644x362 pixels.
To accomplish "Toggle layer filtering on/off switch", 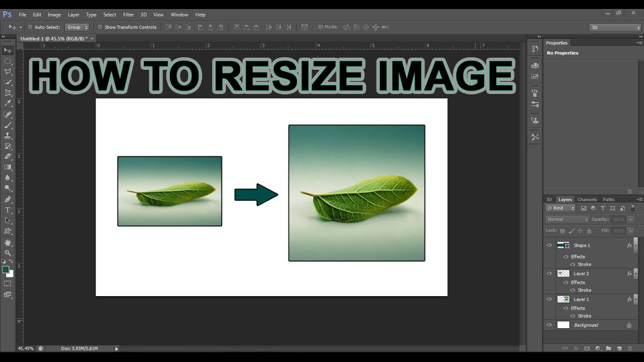I will (633, 208).
